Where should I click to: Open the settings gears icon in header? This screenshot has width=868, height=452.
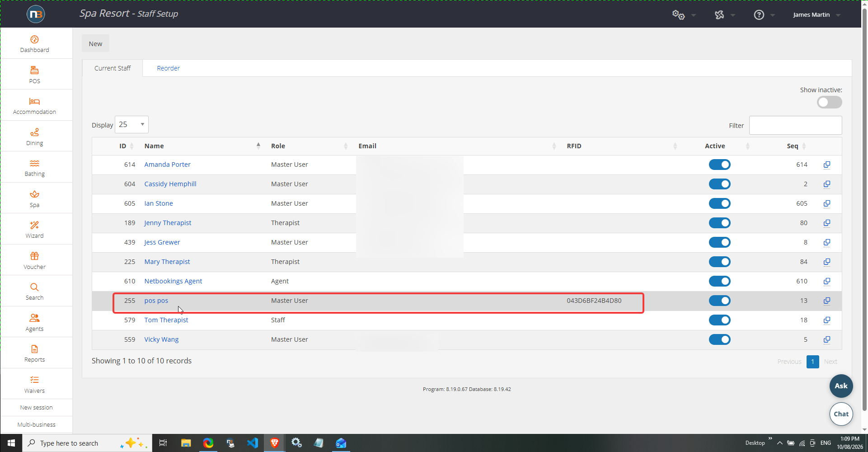point(678,15)
